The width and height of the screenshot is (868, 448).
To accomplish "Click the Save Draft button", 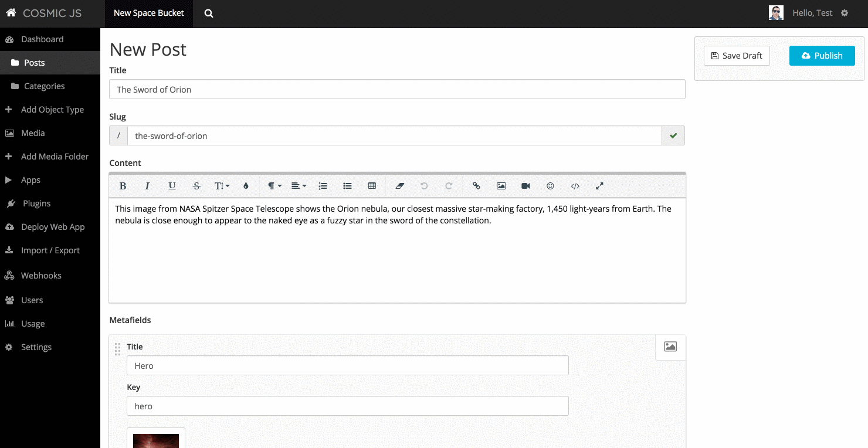I will (x=737, y=56).
